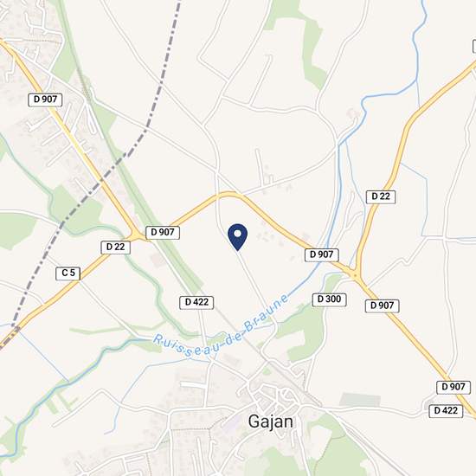Select the Gajan town name label

pos(271,421)
